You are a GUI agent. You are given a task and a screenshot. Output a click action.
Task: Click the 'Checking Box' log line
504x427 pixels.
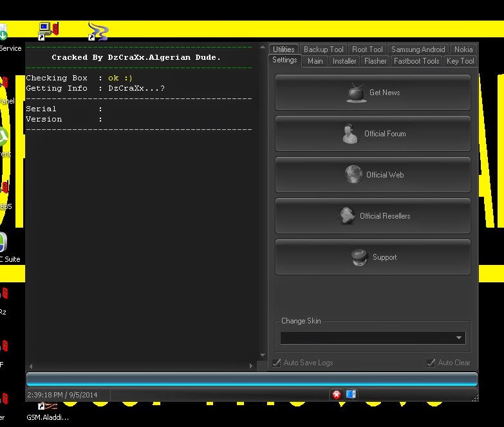79,78
